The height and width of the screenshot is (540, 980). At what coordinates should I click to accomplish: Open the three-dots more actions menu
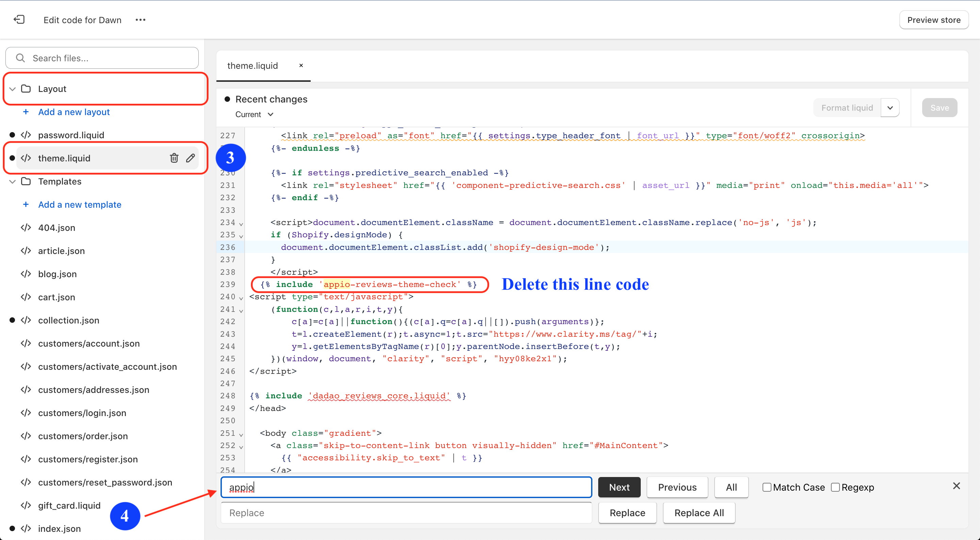coord(141,20)
